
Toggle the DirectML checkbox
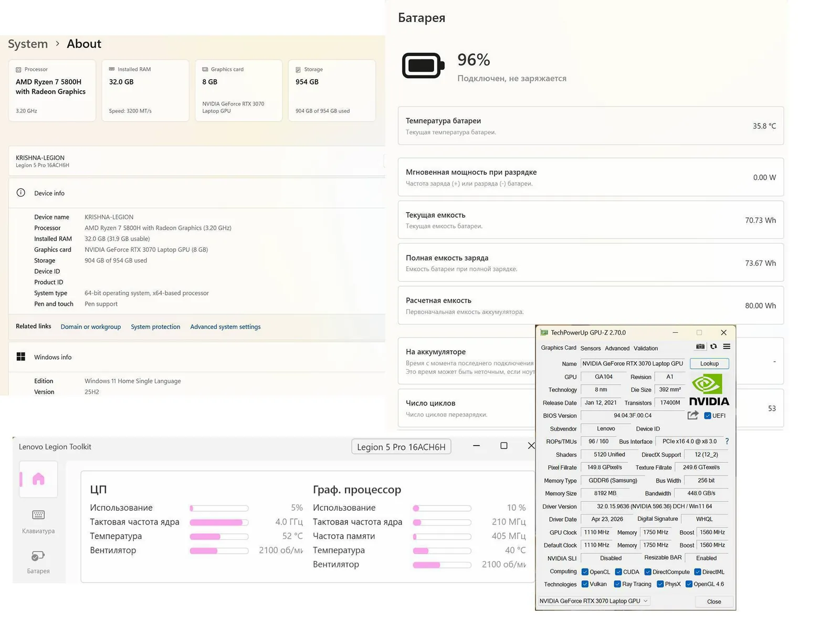click(x=698, y=572)
